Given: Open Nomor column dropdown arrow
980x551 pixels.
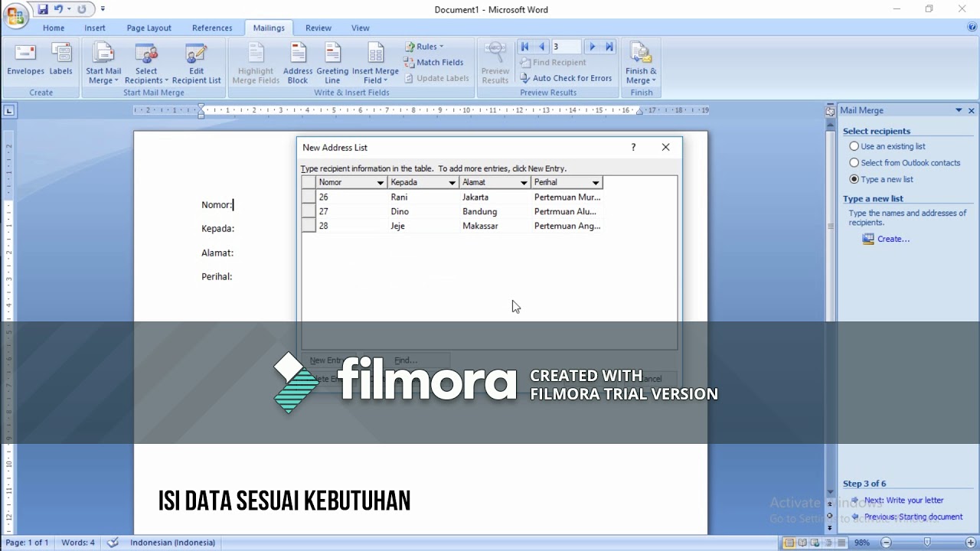Looking at the screenshot, I should click(381, 182).
